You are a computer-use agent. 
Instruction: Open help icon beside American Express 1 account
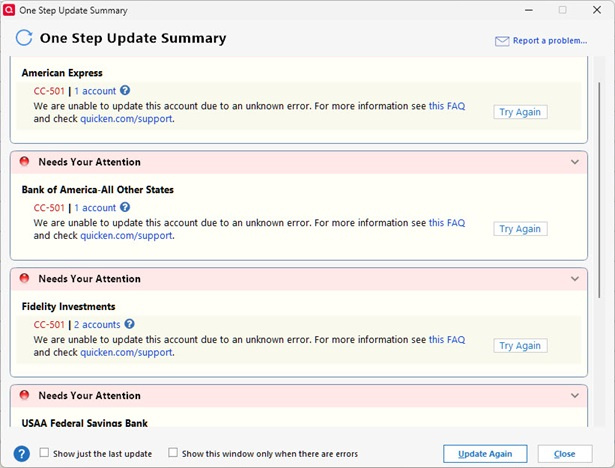(x=125, y=91)
